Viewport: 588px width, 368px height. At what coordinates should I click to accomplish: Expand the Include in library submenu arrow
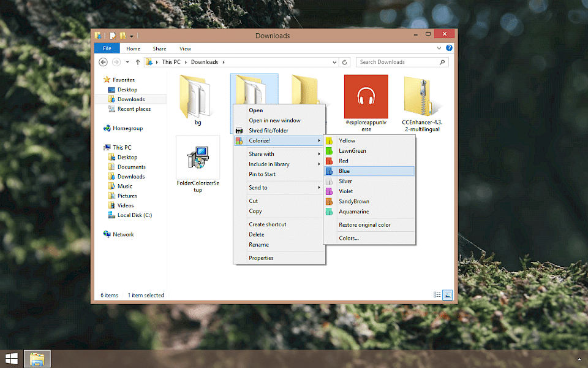coord(319,164)
